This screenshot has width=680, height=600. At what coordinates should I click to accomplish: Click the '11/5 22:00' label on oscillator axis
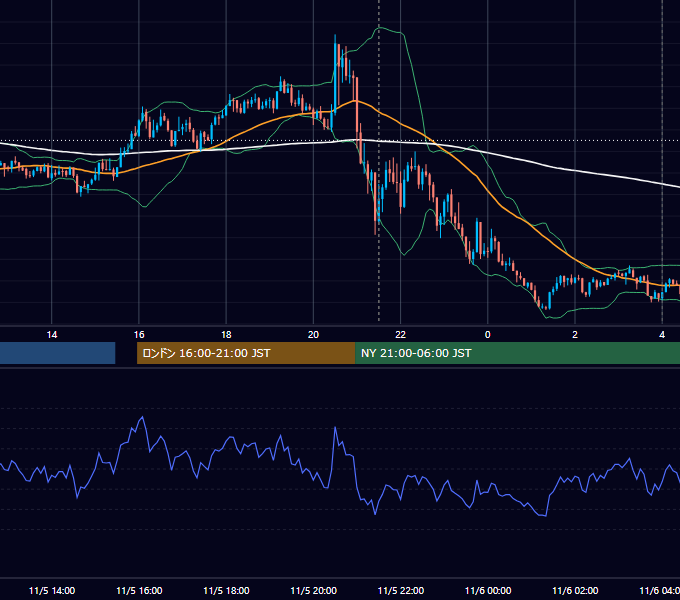pos(400,591)
